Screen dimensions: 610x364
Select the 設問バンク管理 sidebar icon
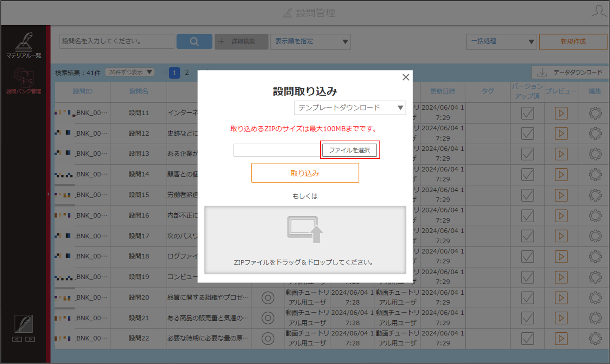[23, 81]
